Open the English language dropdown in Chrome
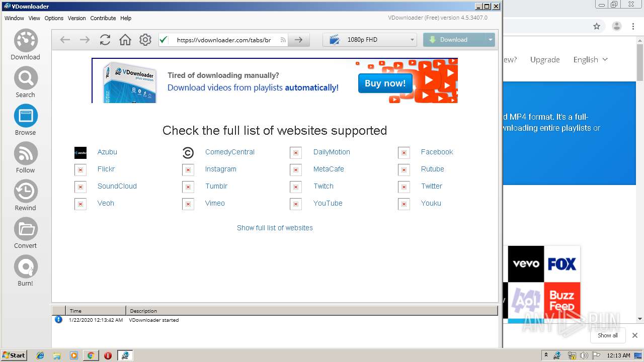The width and height of the screenshot is (644, 362). coord(591,59)
